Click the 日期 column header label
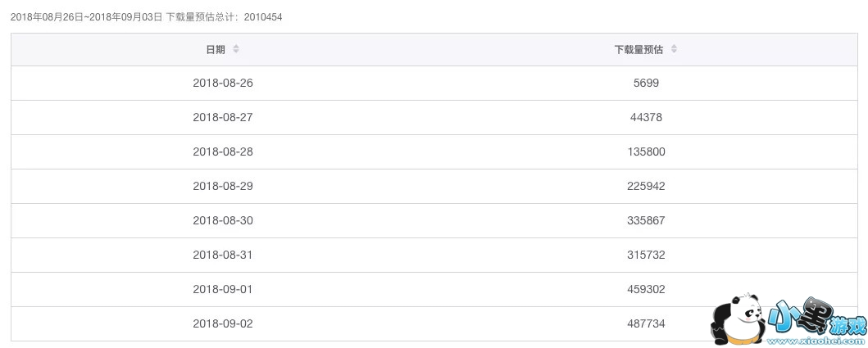This screenshot has height=348, width=868. 215,49
